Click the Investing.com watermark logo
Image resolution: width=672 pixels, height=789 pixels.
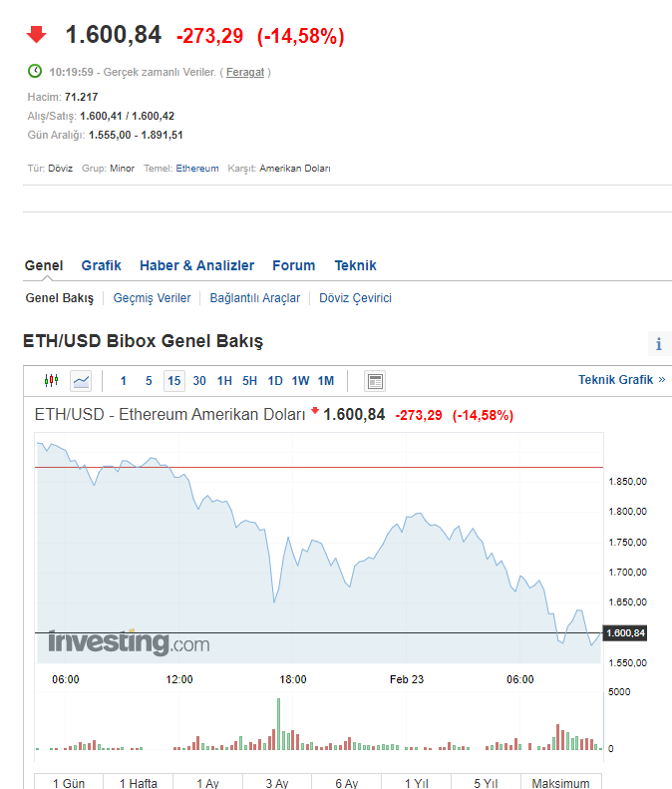[x=129, y=643]
